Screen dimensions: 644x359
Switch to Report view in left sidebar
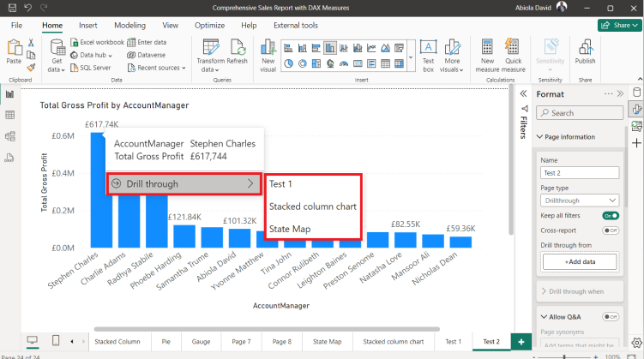(x=9, y=94)
